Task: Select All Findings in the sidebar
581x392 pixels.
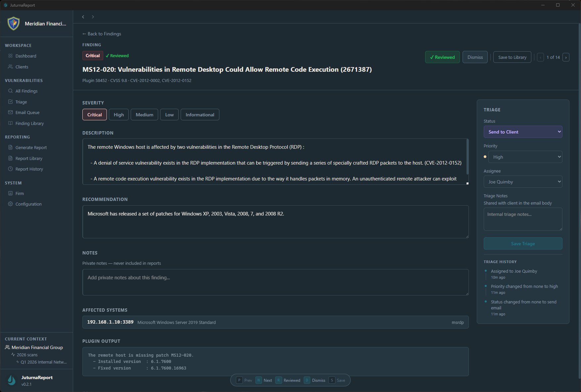Action: click(x=26, y=91)
